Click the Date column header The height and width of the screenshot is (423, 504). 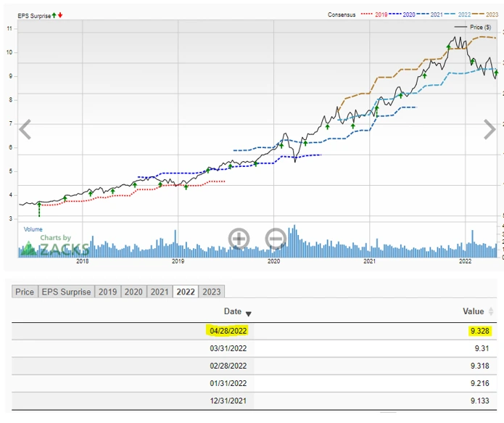(233, 311)
